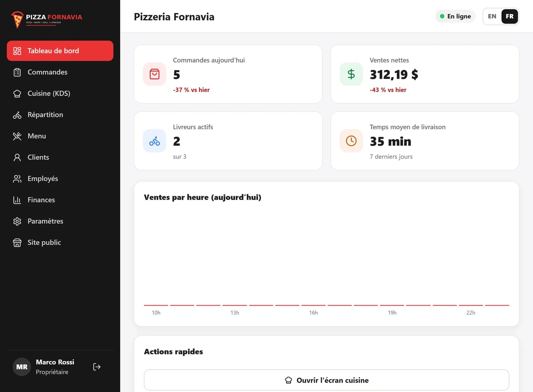The image size is (533, 392).
Task: Click the MR avatar circle
Action: pyautogui.click(x=22, y=367)
